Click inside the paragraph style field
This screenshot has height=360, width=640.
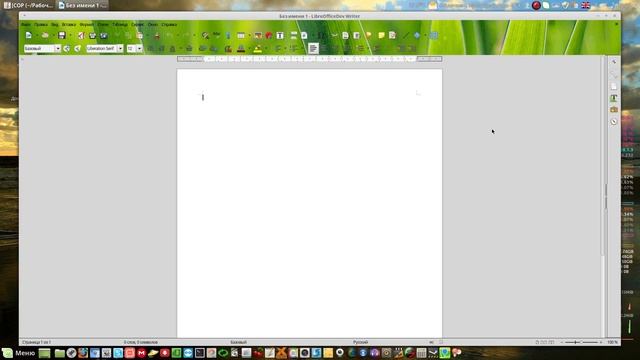tap(39, 49)
